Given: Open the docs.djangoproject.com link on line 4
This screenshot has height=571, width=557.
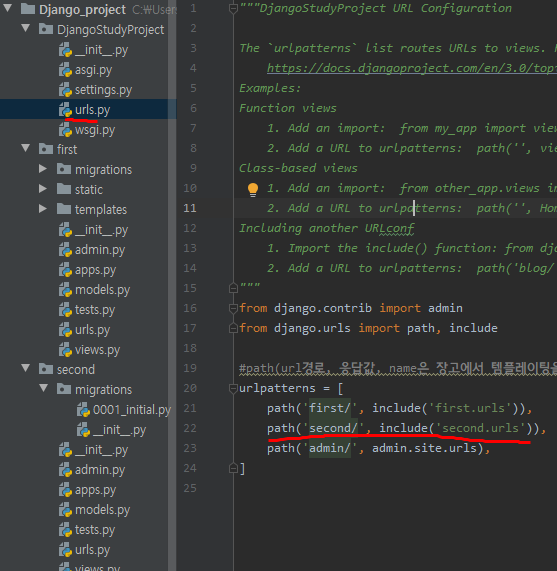Looking at the screenshot, I should pyautogui.click(x=412, y=68).
